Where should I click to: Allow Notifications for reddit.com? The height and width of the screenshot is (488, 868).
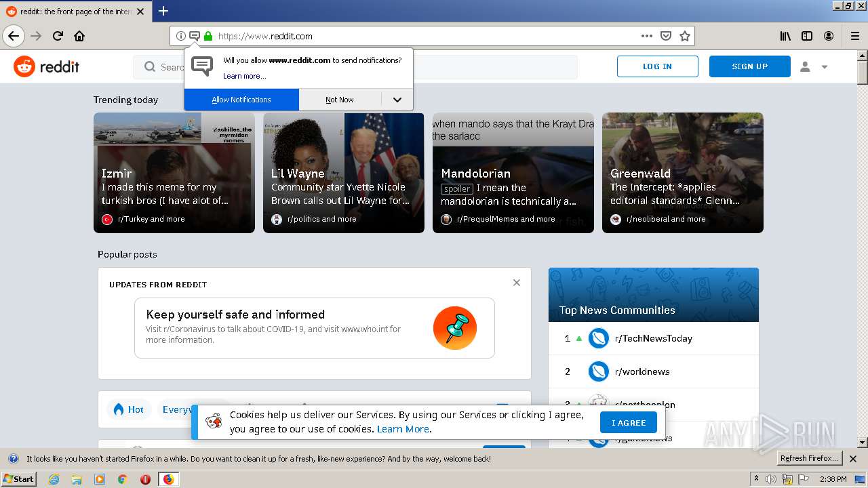click(241, 100)
